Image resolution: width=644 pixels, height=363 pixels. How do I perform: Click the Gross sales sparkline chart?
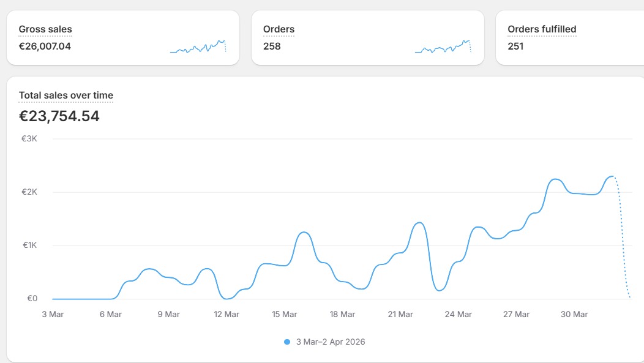click(x=198, y=47)
